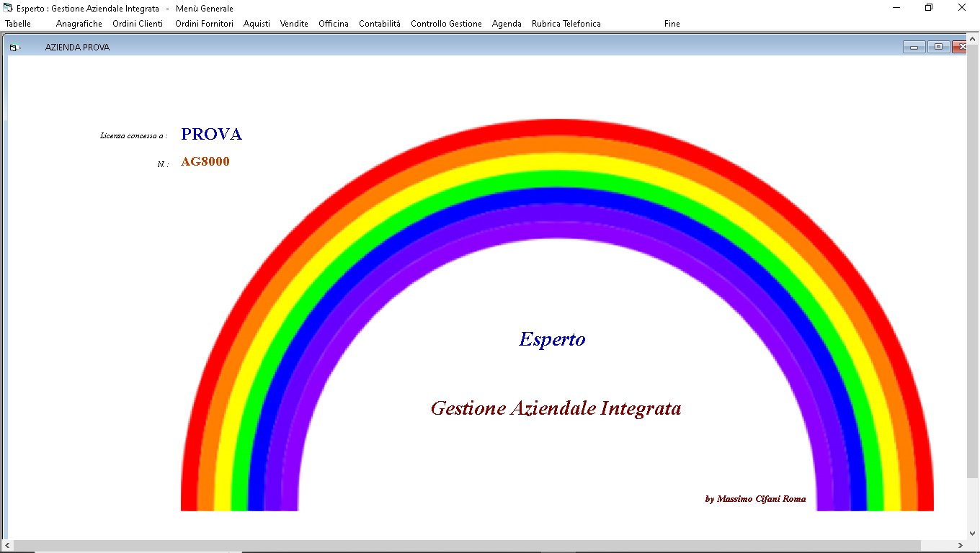
Task: Close the AZIENDA PROVA child window
Action: [x=959, y=47]
